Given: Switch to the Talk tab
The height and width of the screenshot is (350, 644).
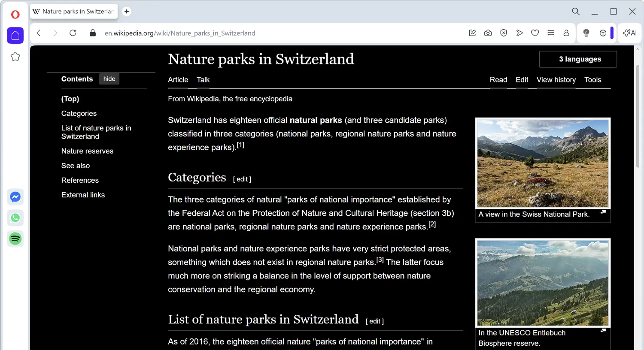Looking at the screenshot, I should (x=203, y=80).
